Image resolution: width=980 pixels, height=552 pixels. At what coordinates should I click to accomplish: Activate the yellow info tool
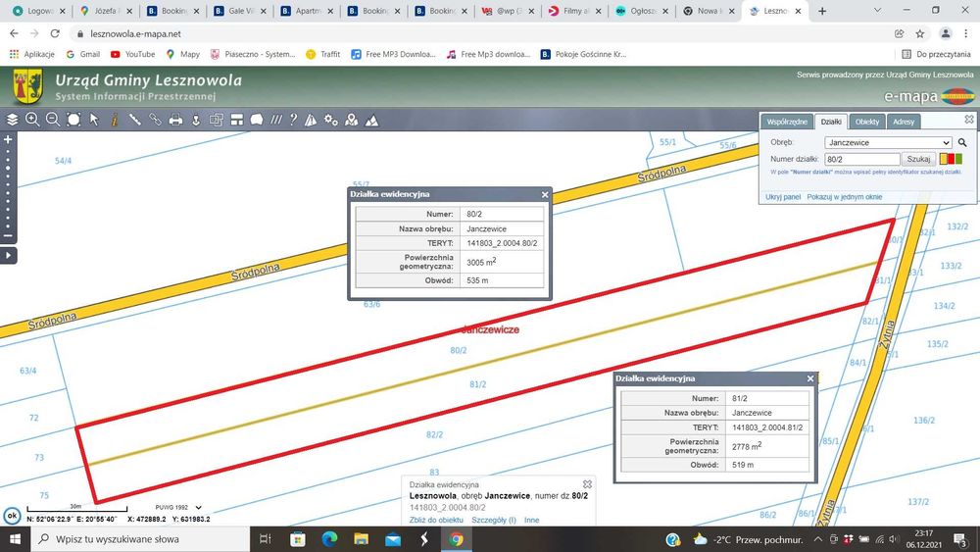tap(115, 120)
